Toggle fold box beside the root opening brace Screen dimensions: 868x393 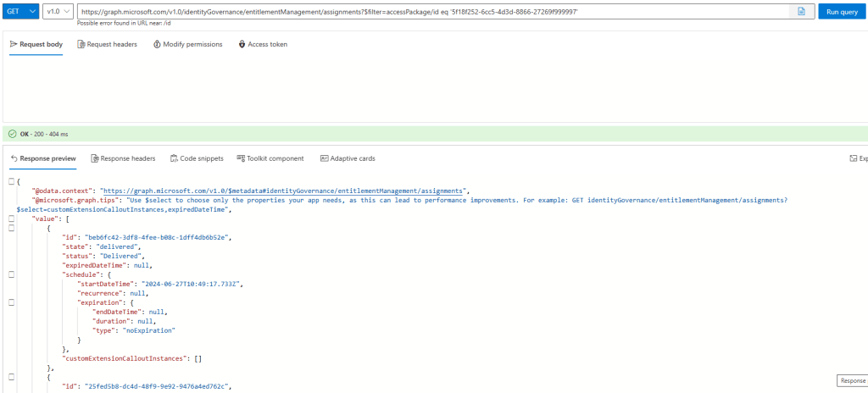10,181
